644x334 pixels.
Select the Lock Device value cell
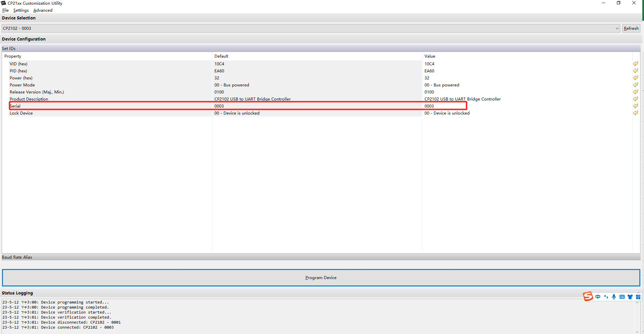click(527, 113)
